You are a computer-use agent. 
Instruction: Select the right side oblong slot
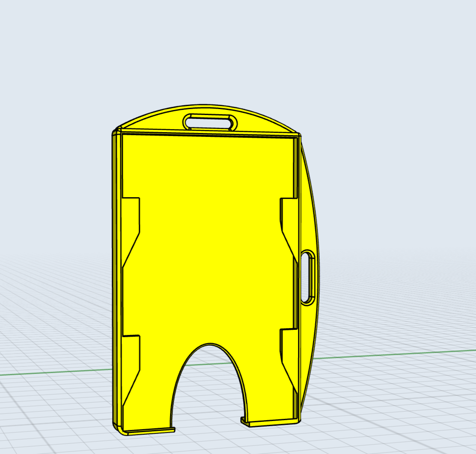coord(308,278)
